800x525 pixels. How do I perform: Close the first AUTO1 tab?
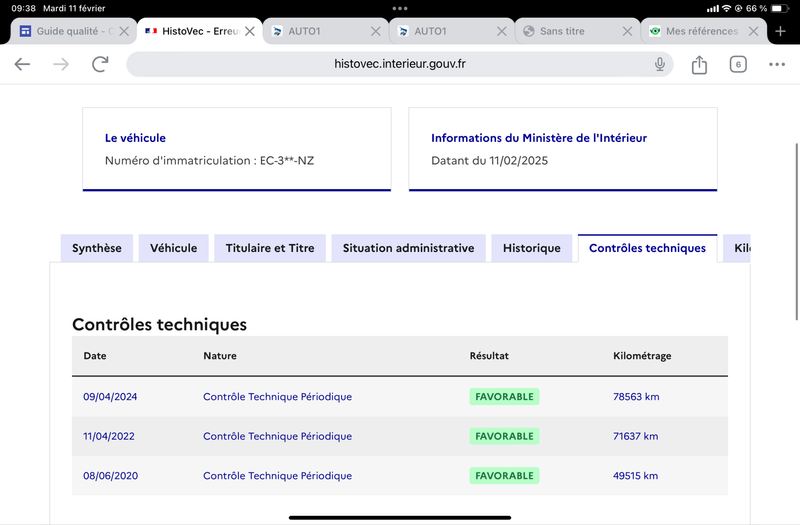click(376, 31)
